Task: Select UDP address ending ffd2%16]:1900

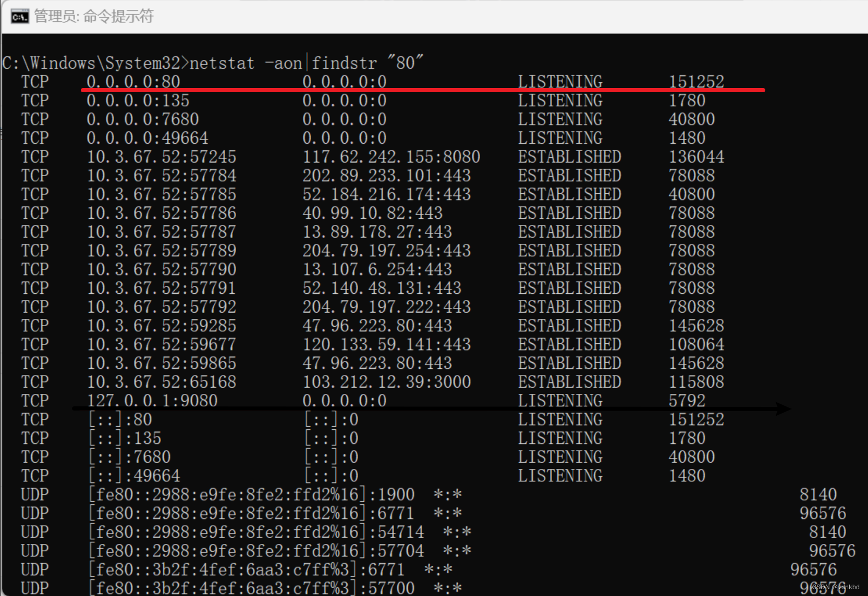Action: coord(252,494)
